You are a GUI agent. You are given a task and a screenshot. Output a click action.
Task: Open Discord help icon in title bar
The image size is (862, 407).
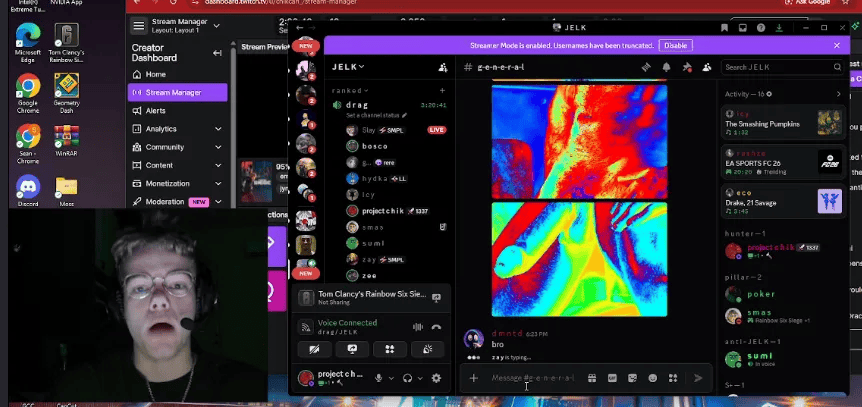761,28
